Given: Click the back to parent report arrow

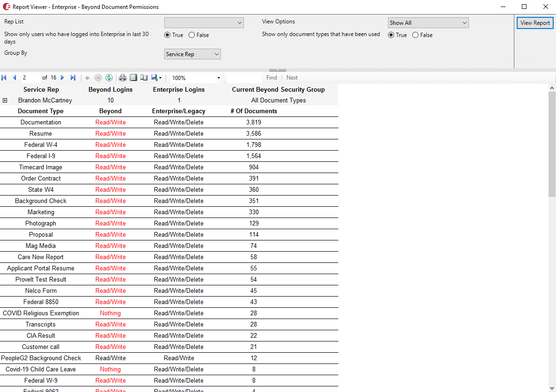Looking at the screenshot, I should coord(87,78).
